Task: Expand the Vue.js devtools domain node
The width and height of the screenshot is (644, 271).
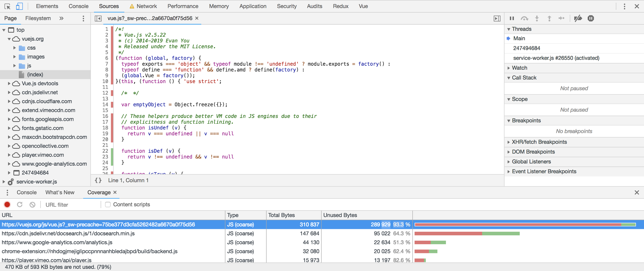Action: pos(9,83)
